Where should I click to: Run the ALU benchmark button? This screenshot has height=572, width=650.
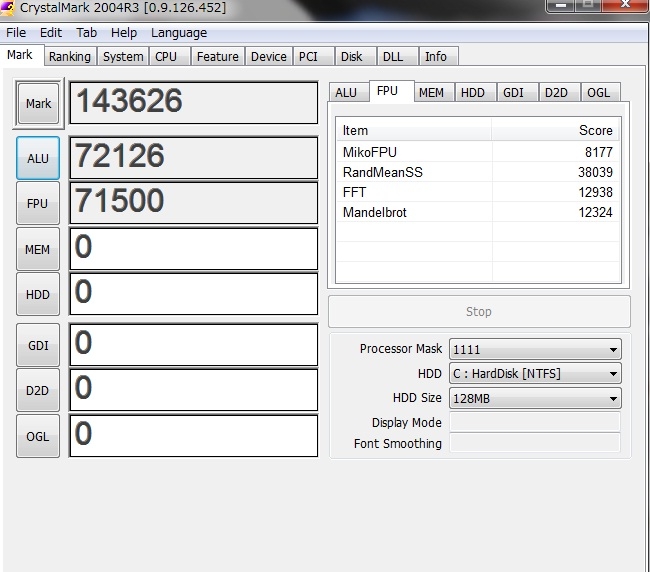click(x=38, y=158)
